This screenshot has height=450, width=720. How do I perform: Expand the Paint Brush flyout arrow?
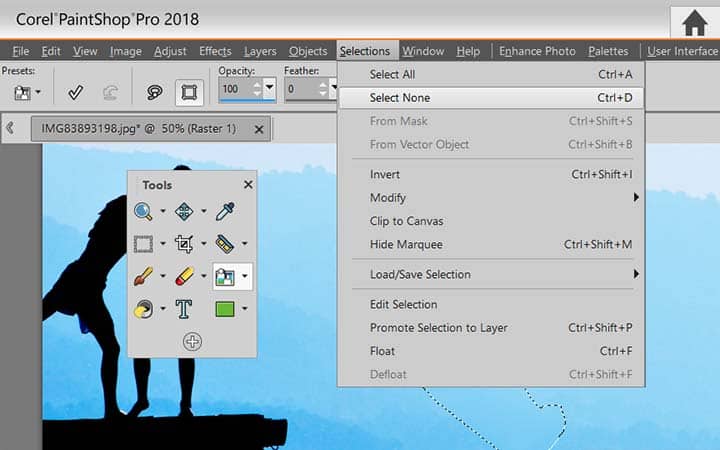click(x=163, y=276)
